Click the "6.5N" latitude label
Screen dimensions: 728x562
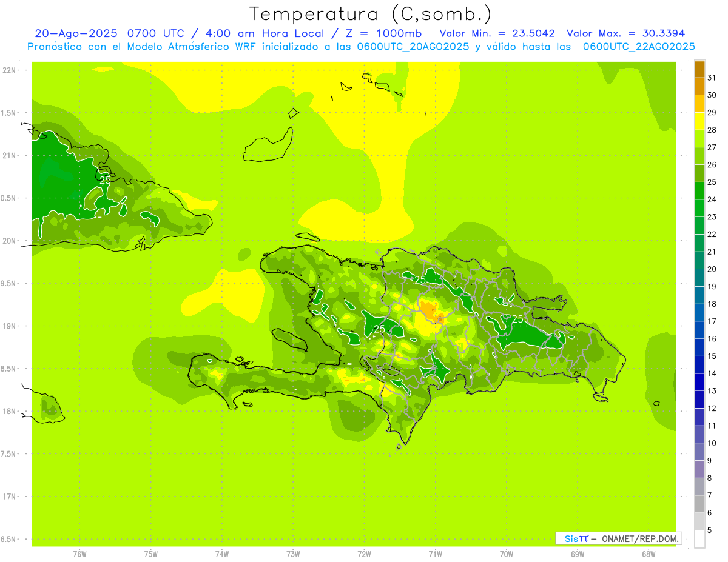[8, 540]
